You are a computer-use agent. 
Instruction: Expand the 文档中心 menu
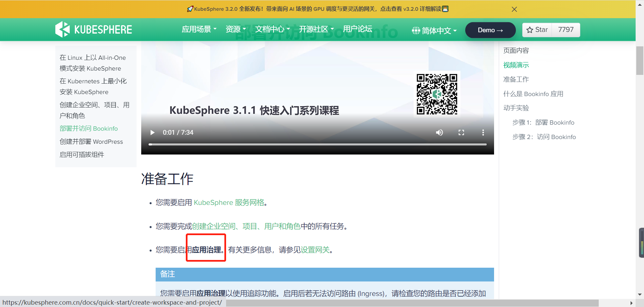point(272,29)
